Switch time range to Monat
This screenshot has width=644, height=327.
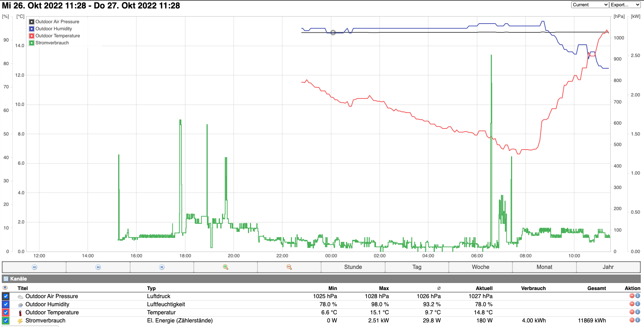tap(544, 267)
